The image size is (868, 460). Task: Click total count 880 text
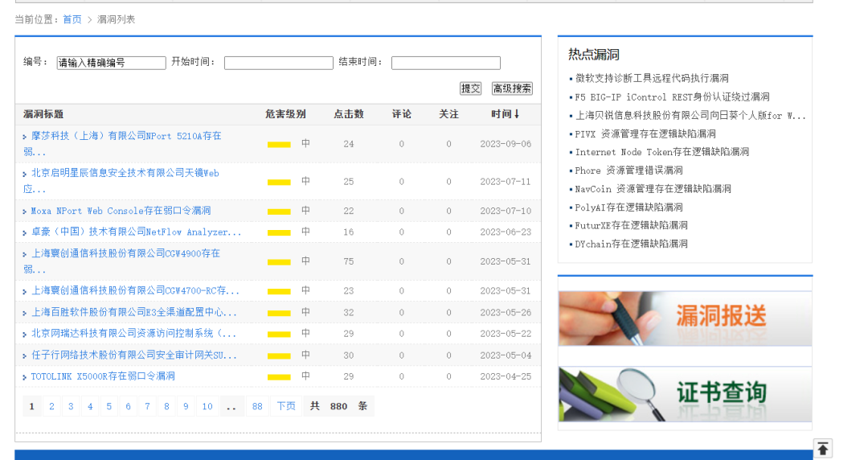(338, 406)
